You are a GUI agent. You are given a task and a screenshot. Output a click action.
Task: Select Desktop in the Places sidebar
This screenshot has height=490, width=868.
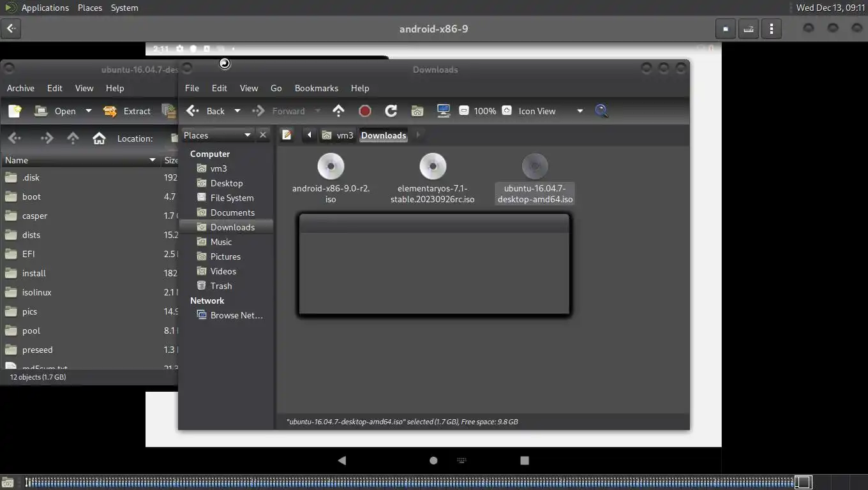227,183
